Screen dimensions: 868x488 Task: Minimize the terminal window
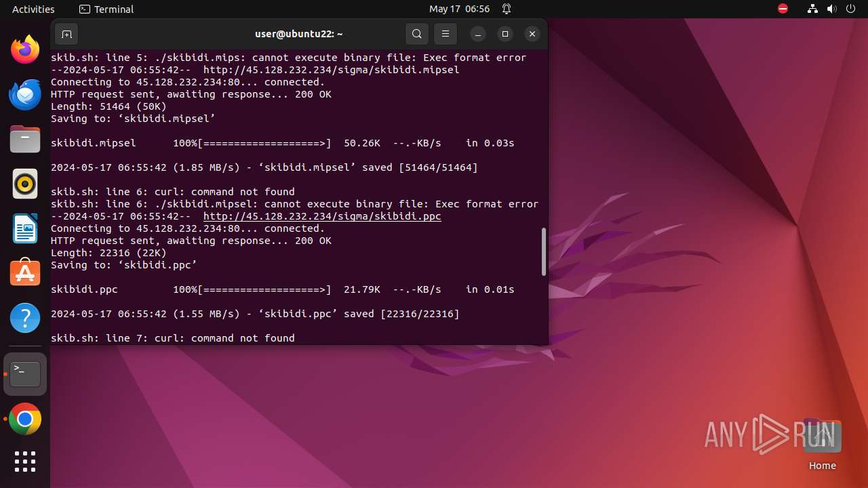click(x=478, y=34)
